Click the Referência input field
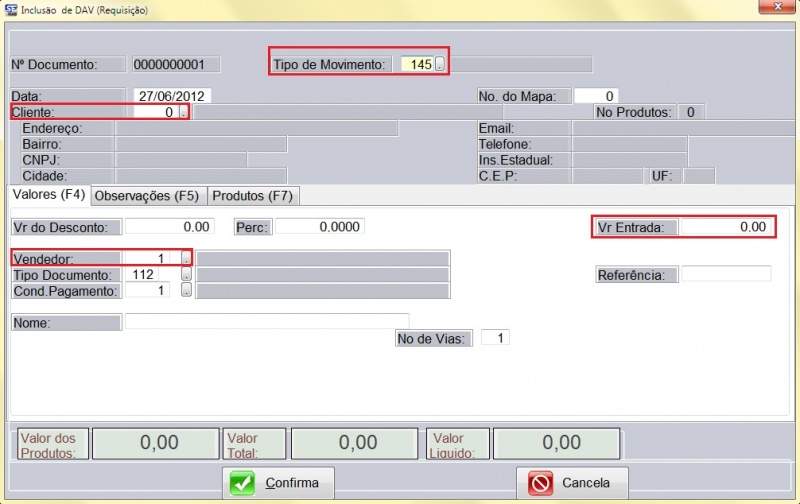 (726, 274)
